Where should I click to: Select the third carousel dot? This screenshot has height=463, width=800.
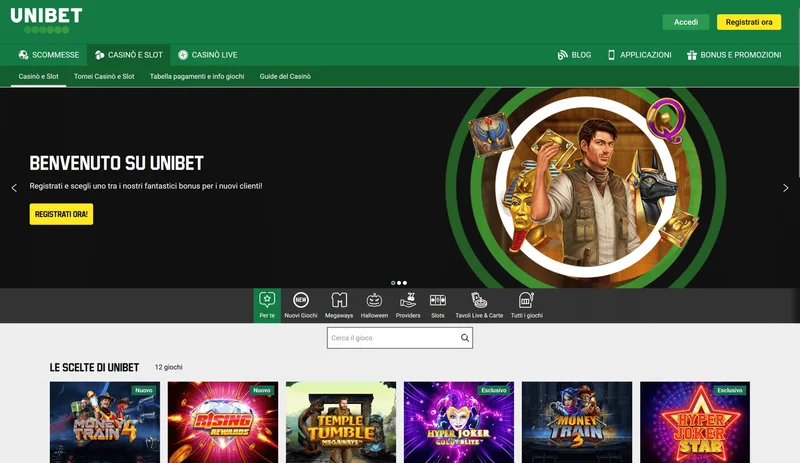405,283
